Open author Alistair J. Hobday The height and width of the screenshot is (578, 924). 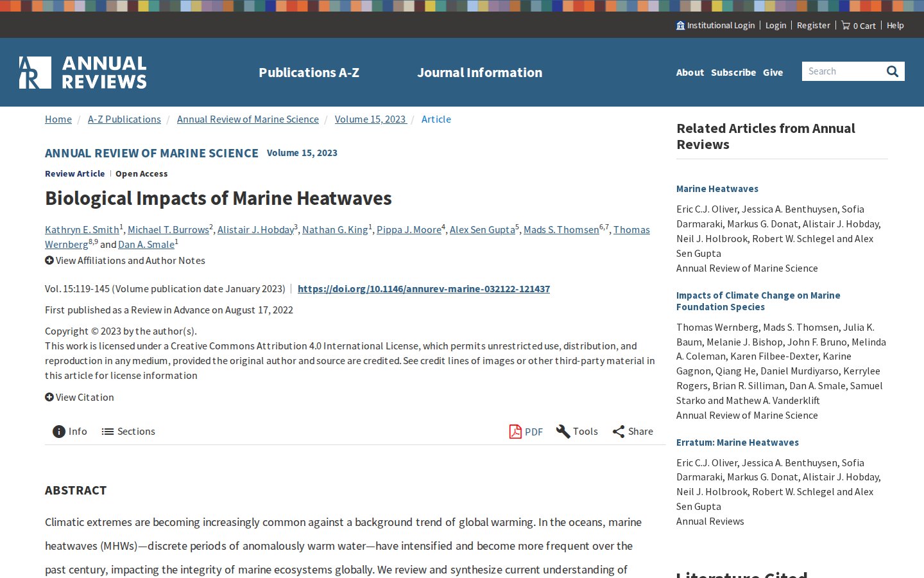point(255,230)
